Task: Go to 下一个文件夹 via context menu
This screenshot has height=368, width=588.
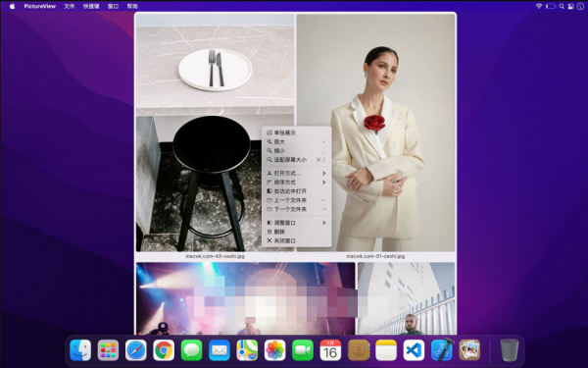Action: pyautogui.click(x=296, y=209)
